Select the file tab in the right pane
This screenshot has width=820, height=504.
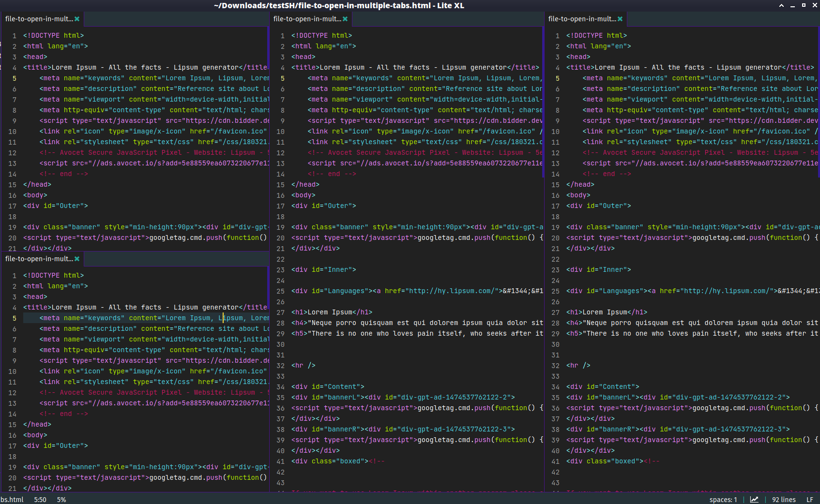(x=582, y=19)
